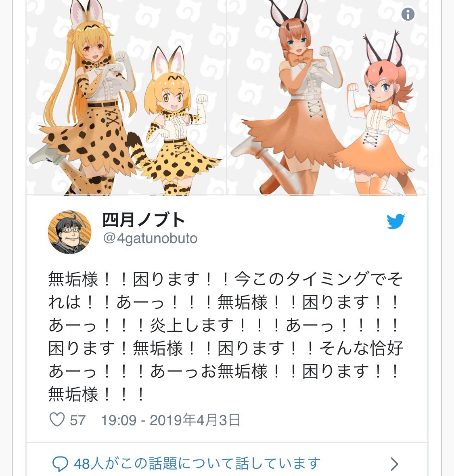
Task: Visit the @4gatunobuto handle link
Action: [150, 239]
